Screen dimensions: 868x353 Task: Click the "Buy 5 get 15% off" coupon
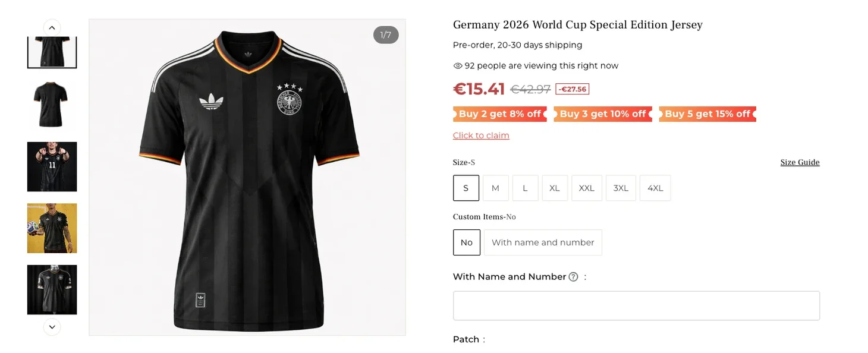[707, 114]
